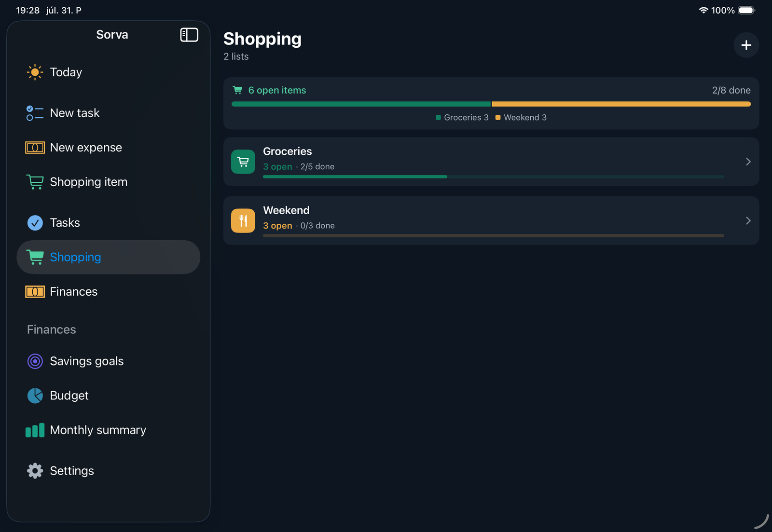Expand the Weekend list chevron
This screenshot has height=532, width=772.
click(x=748, y=221)
